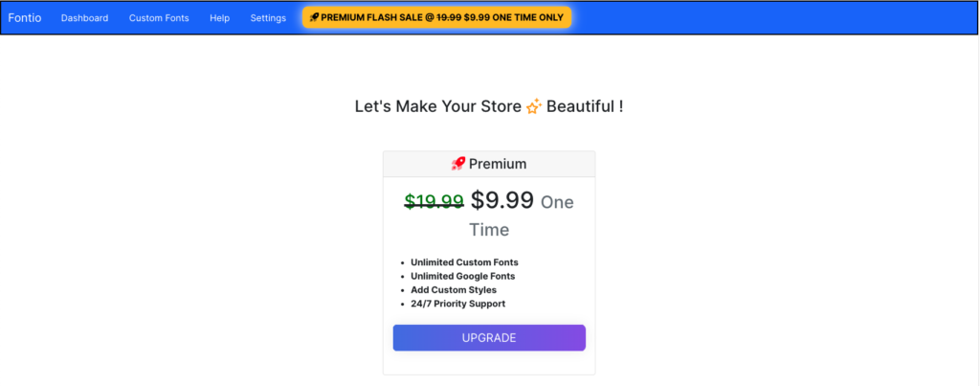
Task: Click the rocket icon in flash sale banner
Action: pyautogui.click(x=314, y=17)
